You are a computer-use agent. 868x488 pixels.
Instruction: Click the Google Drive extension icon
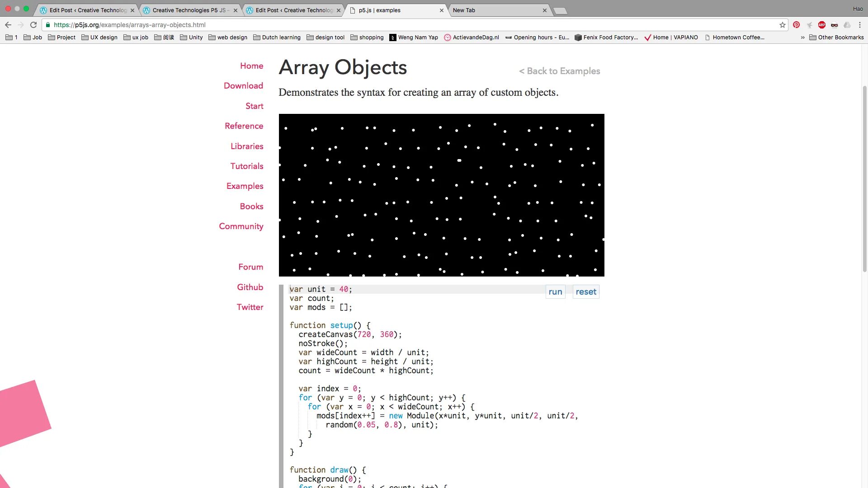point(847,25)
